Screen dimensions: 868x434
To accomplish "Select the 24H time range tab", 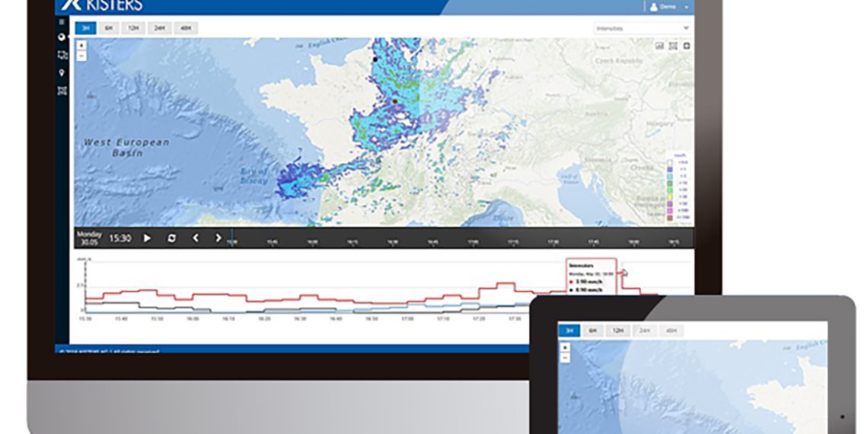I will [159, 28].
